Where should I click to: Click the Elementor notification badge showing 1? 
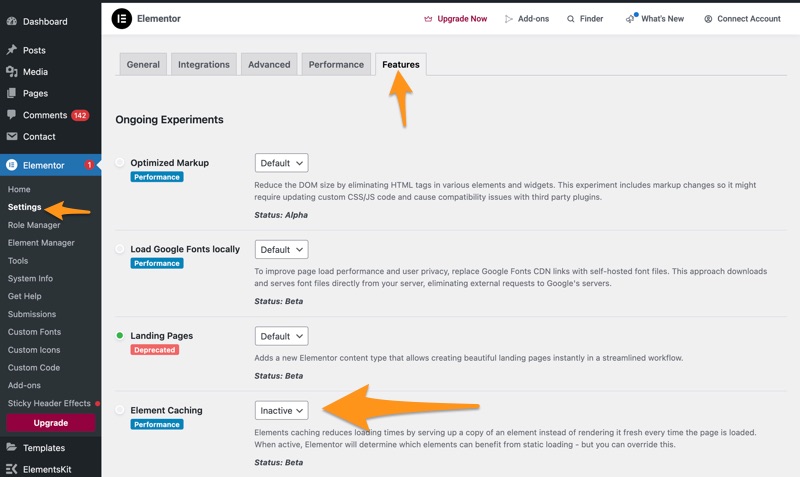(x=89, y=165)
